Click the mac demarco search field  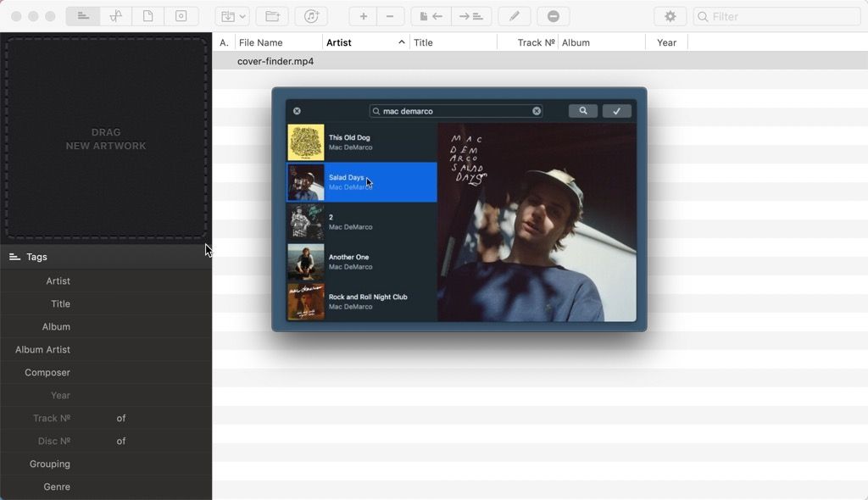(x=455, y=111)
